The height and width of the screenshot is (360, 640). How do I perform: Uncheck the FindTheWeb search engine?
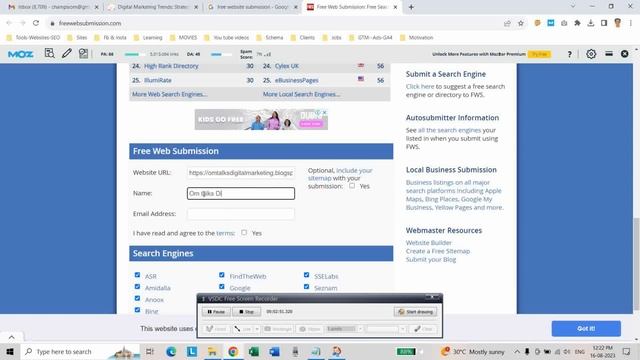(222, 275)
